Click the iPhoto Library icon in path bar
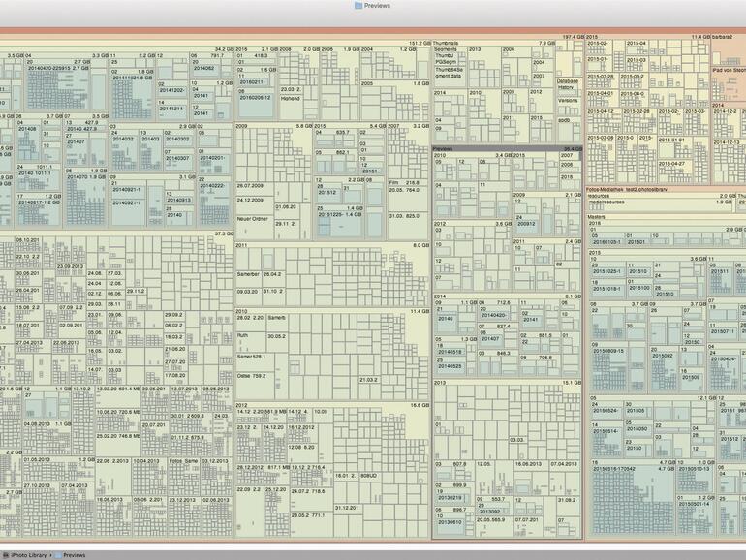The height and width of the screenshot is (560, 746). pos(6,555)
